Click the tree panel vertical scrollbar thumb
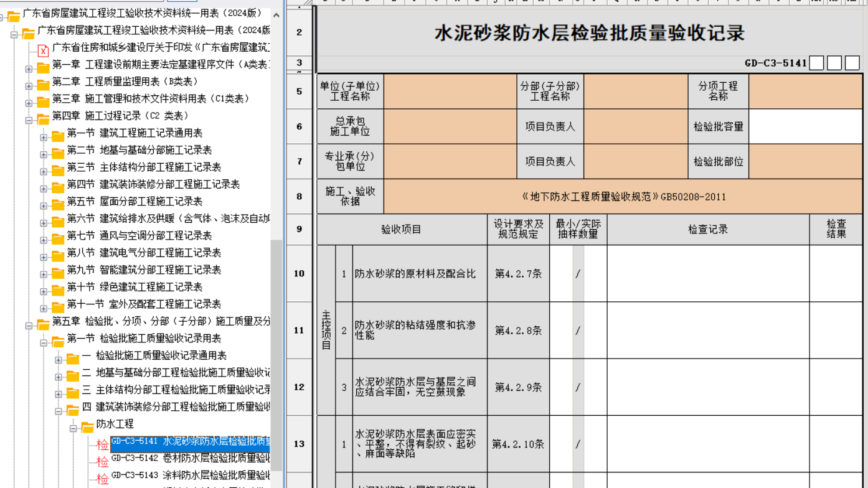 tap(276, 355)
